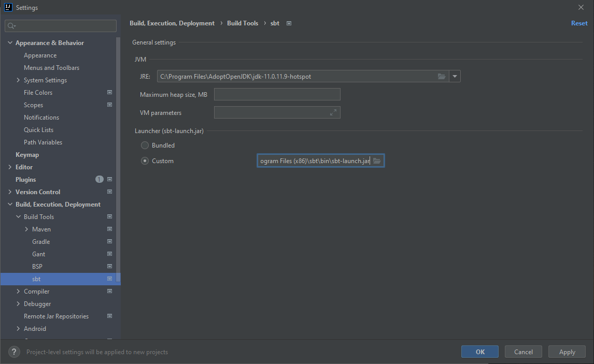Click the project-level icon beside Remote Jar Repositories
The image size is (594, 364).
109,316
